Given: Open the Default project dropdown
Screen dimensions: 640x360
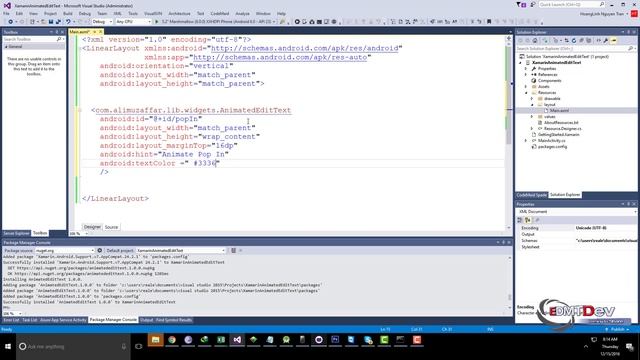Looking at the screenshot, I should tap(181, 251).
